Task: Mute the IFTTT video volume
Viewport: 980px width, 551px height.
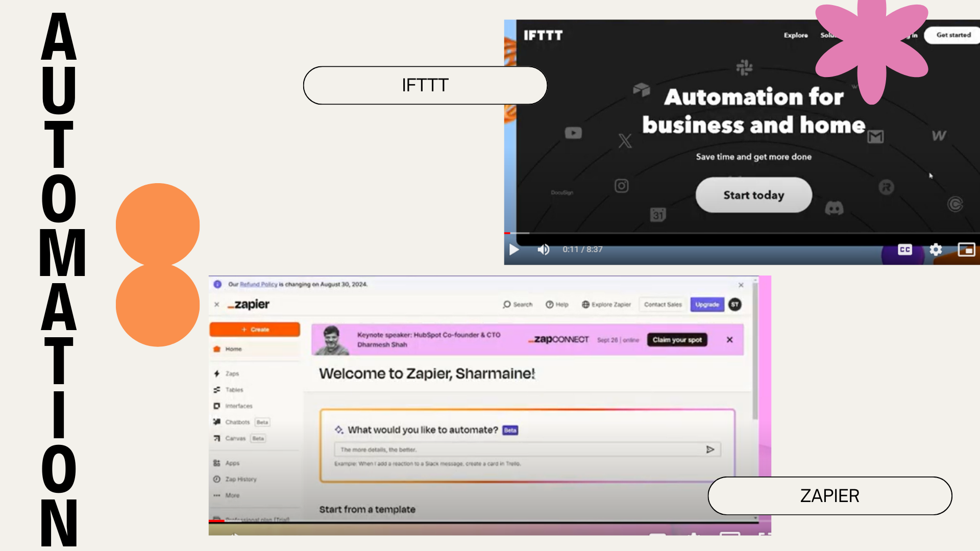Action: click(x=543, y=249)
